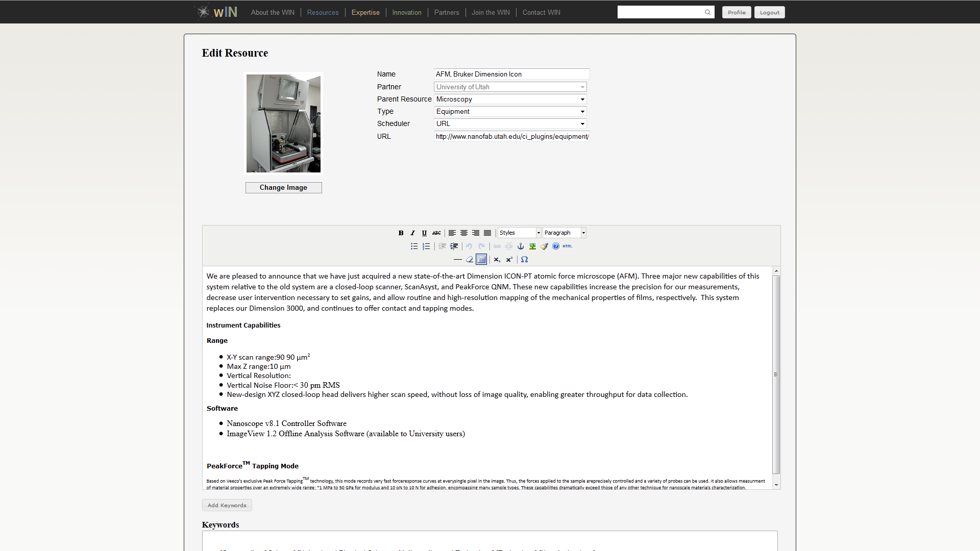980x551 pixels.
Task: Remove formatting with the eraser icon
Action: pos(470,260)
